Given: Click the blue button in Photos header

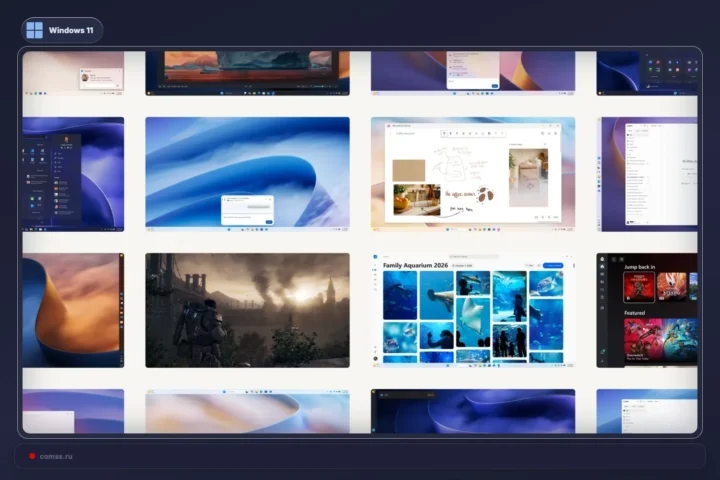Looking at the screenshot, I should (x=553, y=265).
